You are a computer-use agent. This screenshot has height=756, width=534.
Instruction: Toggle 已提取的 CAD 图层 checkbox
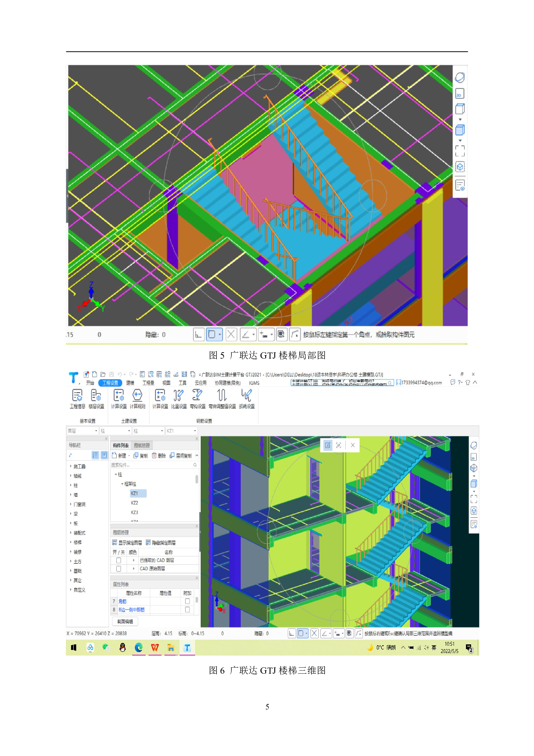pyautogui.click(x=119, y=560)
